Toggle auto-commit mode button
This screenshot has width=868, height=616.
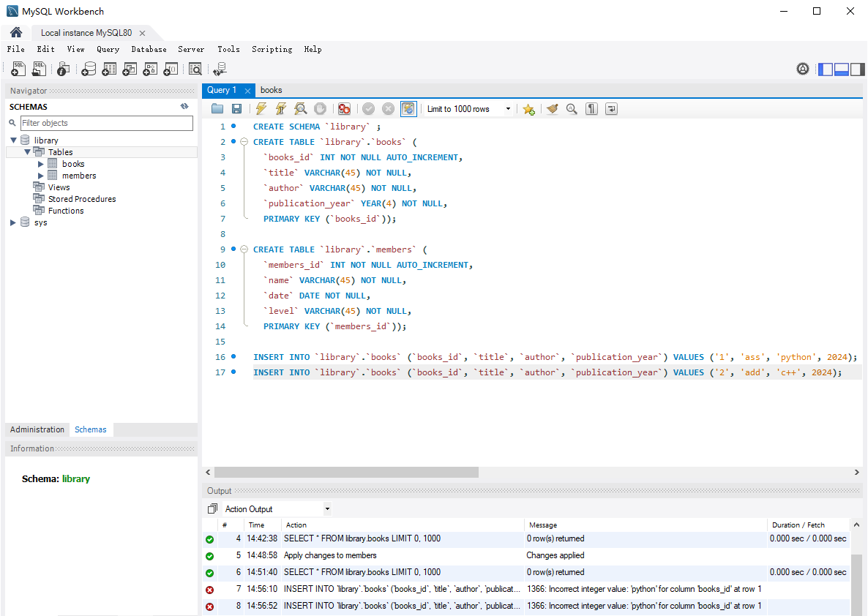click(408, 109)
